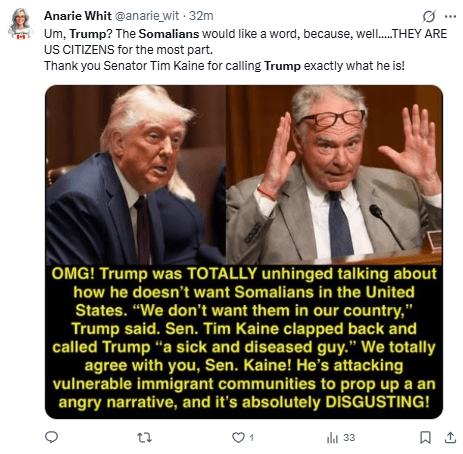View analytics via bar chart icon

(332, 437)
